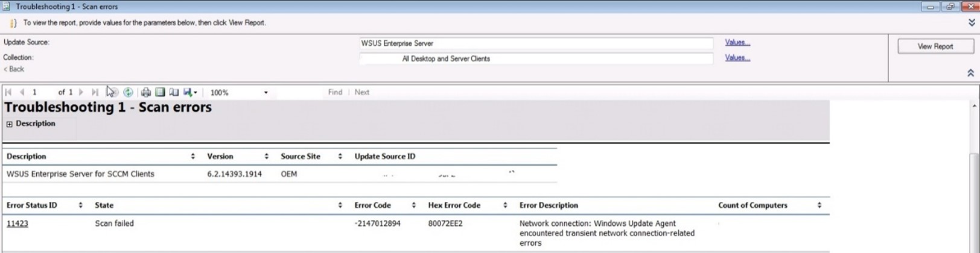The height and width of the screenshot is (253, 980).
Task: Sort by Error Status ID column
Action: (x=81, y=205)
